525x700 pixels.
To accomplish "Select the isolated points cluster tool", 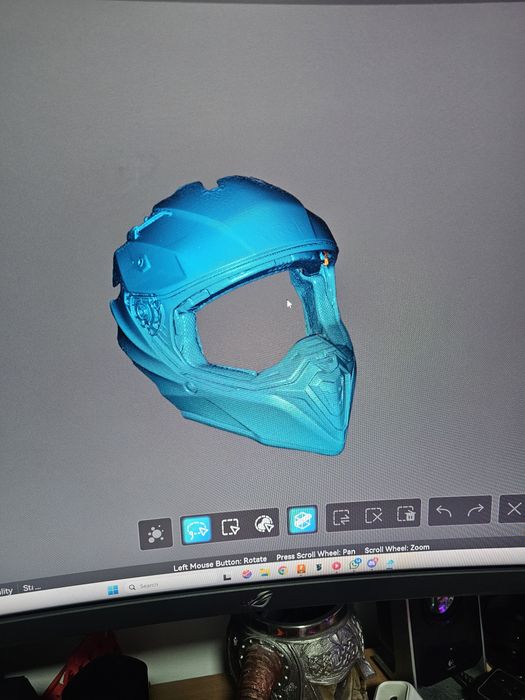I will pyautogui.click(x=155, y=533).
